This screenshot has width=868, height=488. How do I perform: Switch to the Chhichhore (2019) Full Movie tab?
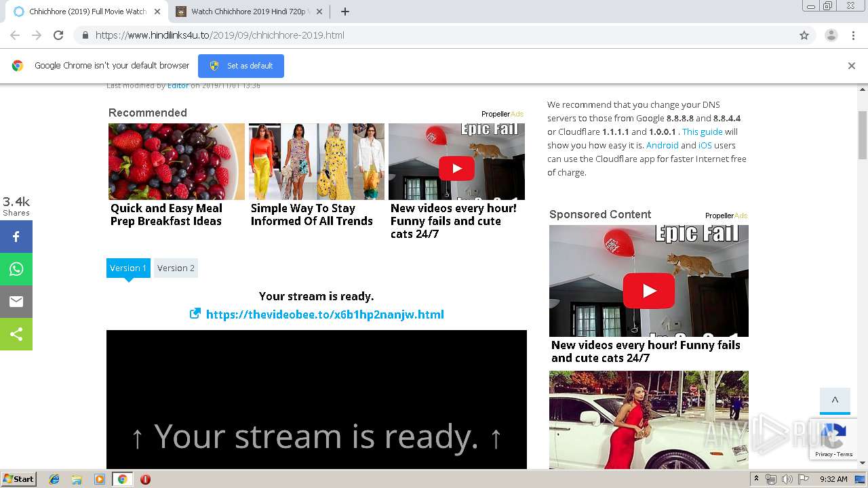click(87, 12)
